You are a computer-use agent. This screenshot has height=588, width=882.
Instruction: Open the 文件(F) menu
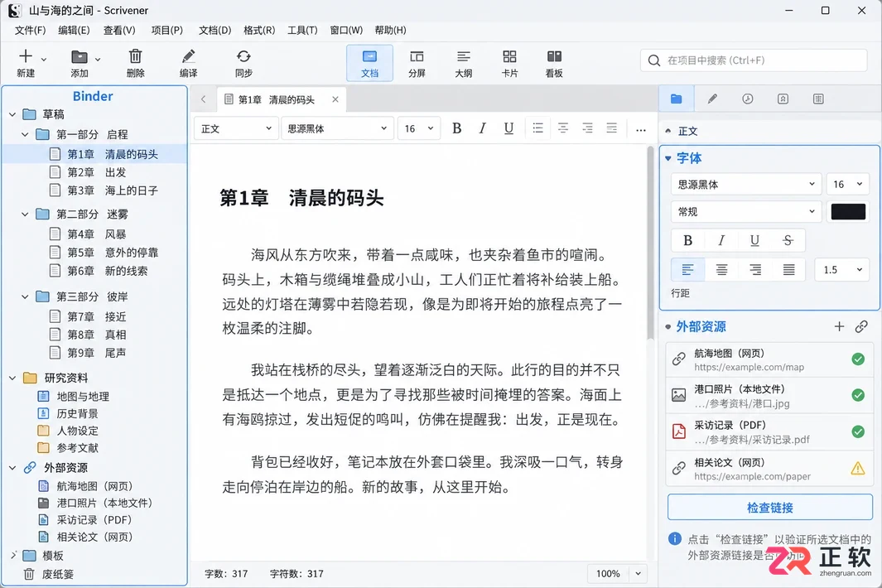tap(30, 30)
